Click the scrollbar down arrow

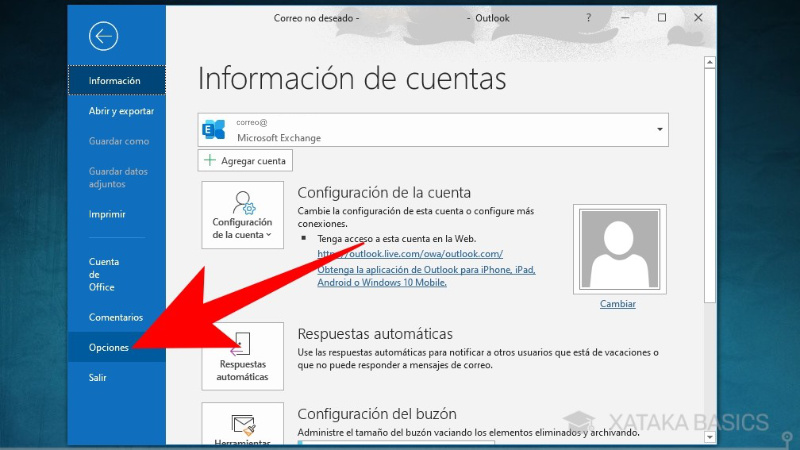tap(709, 437)
